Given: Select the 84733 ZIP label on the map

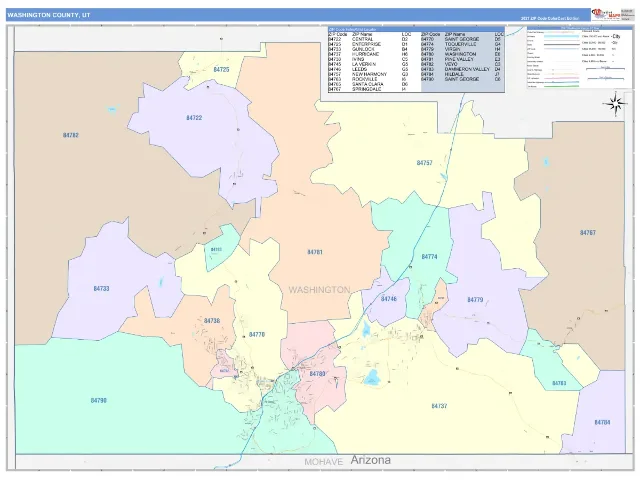Looking at the screenshot, I should tap(101, 289).
